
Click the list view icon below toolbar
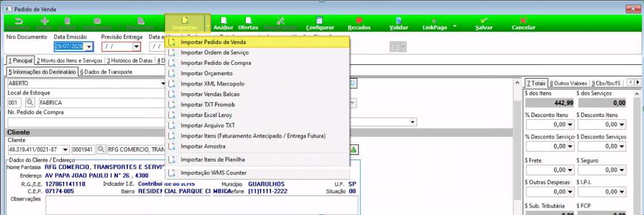coord(395,47)
